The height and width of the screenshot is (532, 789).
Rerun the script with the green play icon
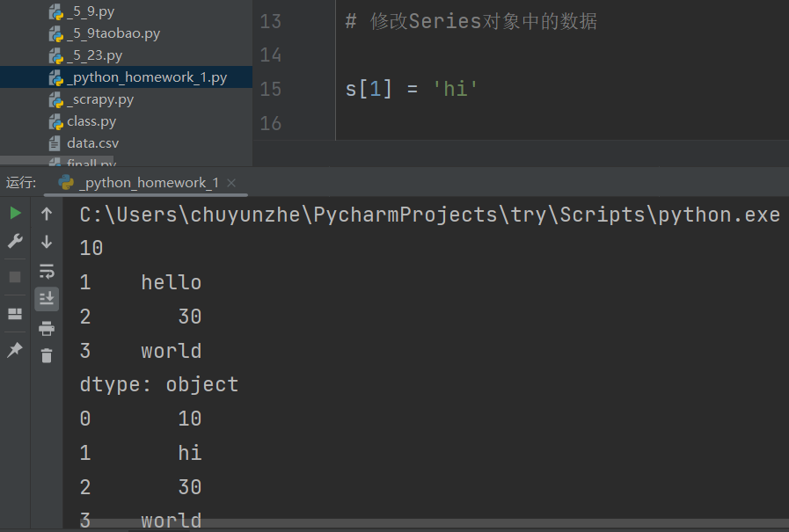click(x=15, y=213)
